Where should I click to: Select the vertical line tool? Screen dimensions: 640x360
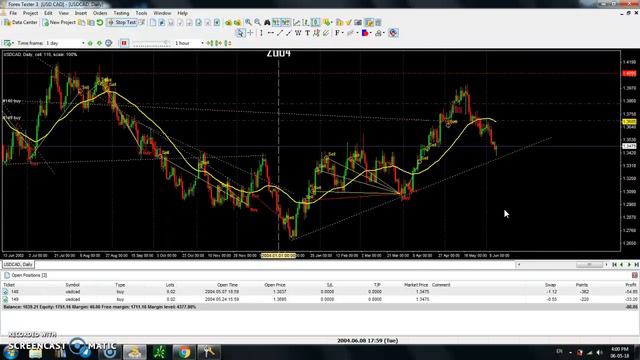click(261, 33)
